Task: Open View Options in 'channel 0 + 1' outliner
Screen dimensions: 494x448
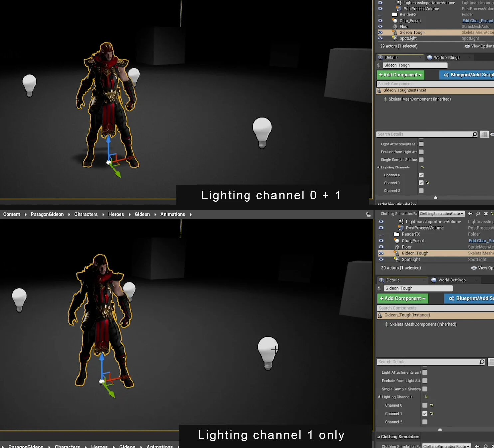Action: [x=479, y=46]
